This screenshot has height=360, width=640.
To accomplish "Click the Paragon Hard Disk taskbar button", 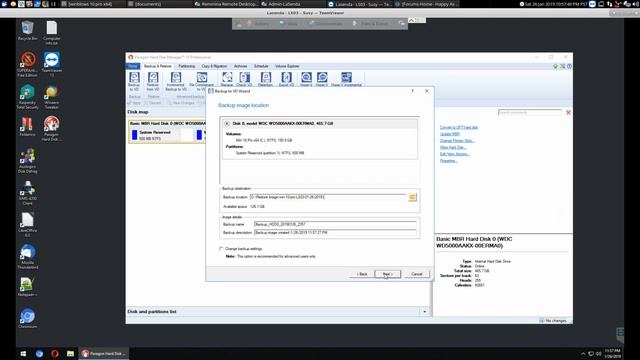I will [104, 353].
